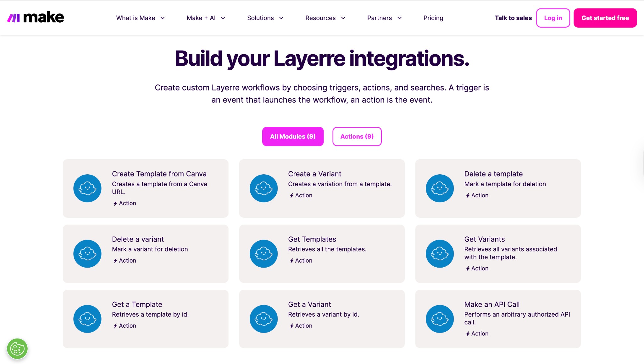Click Get started free button
644x364 pixels.
(605, 18)
